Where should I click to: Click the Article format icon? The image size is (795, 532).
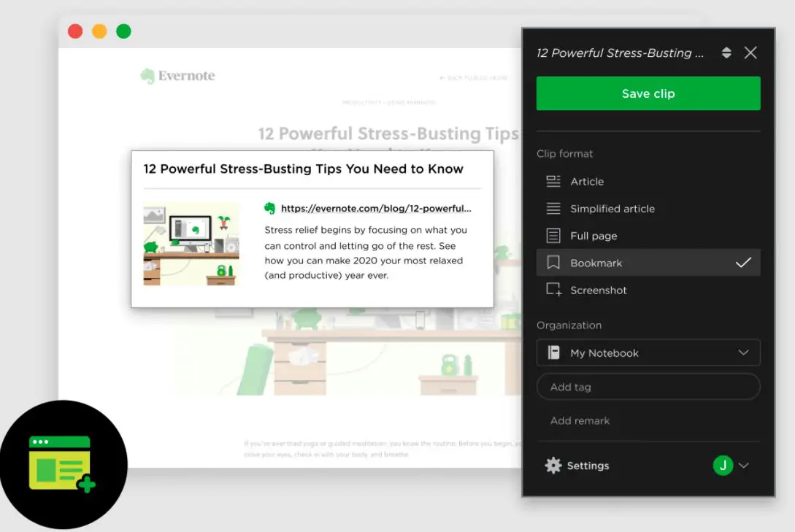pos(553,182)
